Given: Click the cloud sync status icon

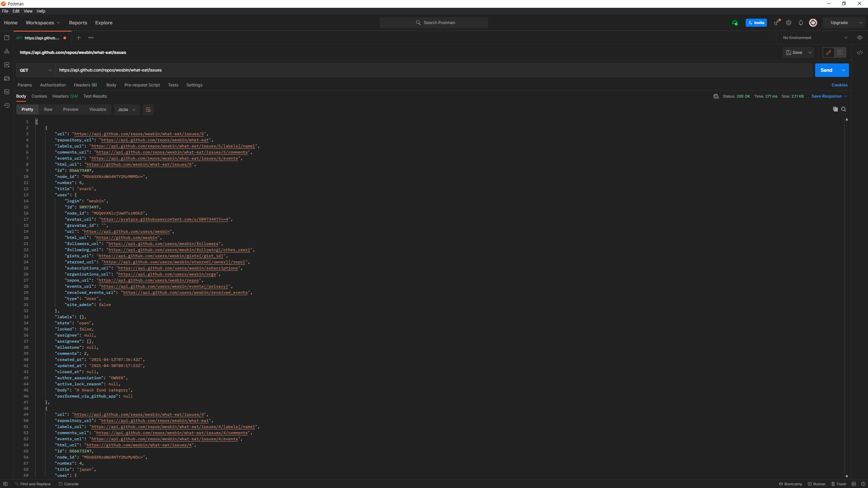Looking at the screenshot, I should pyautogui.click(x=735, y=23).
